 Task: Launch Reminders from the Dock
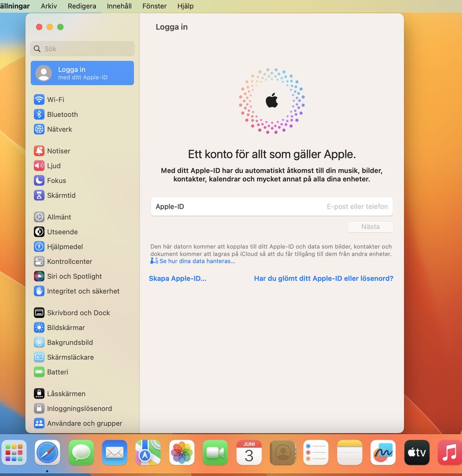click(316, 452)
